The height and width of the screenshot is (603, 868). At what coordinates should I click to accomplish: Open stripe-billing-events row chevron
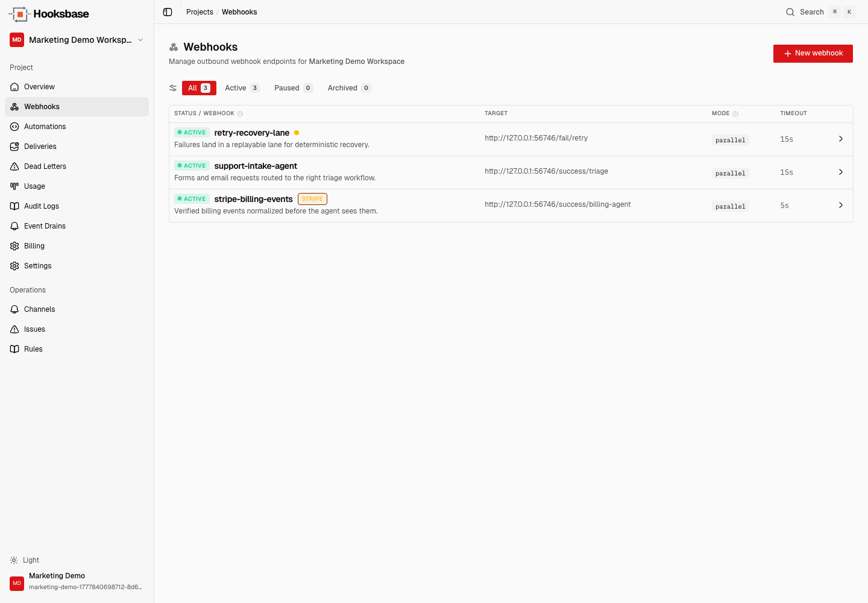841,205
